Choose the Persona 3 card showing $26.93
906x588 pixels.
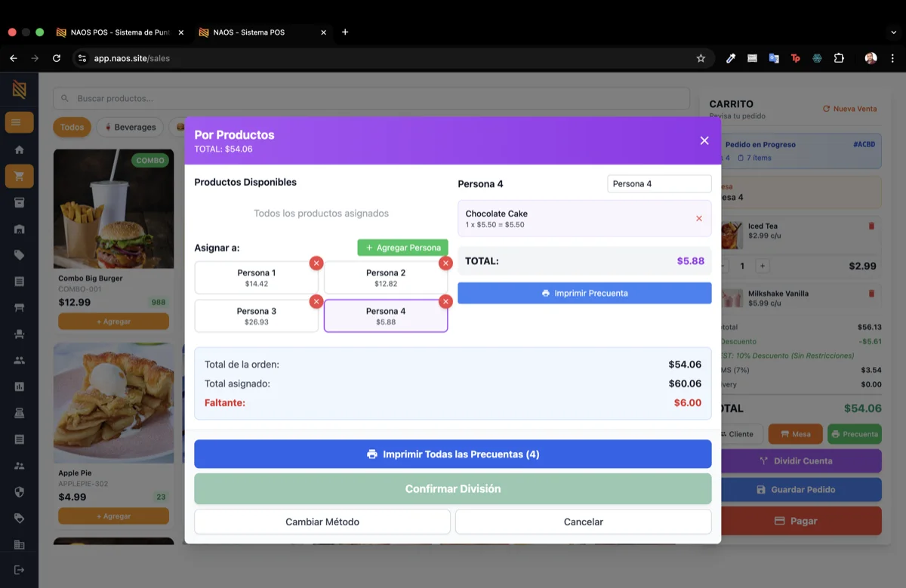[x=256, y=316]
